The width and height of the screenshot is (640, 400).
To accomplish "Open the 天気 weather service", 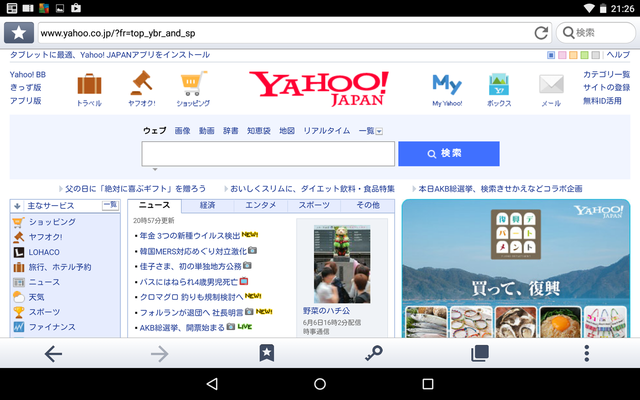I will pyautogui.click(x=29, y=297).
